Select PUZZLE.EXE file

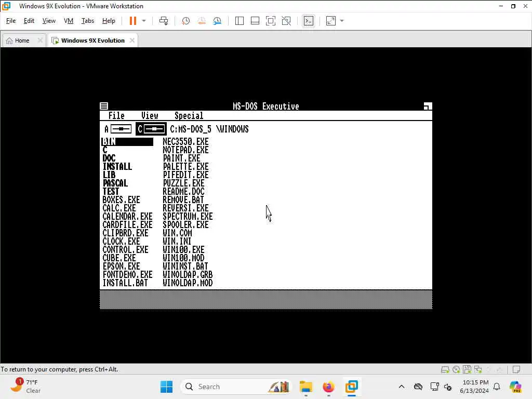click(x=183, y=183)
